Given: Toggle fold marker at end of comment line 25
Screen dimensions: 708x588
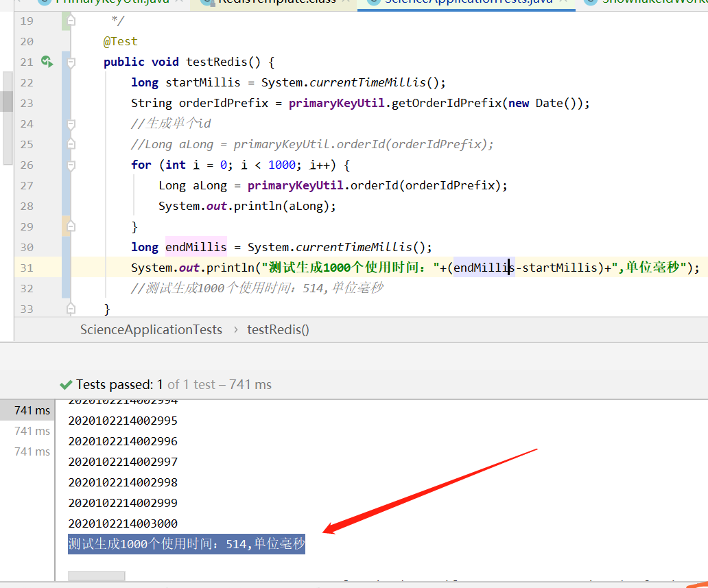Looking at the screenshot, I should point(71,144).
